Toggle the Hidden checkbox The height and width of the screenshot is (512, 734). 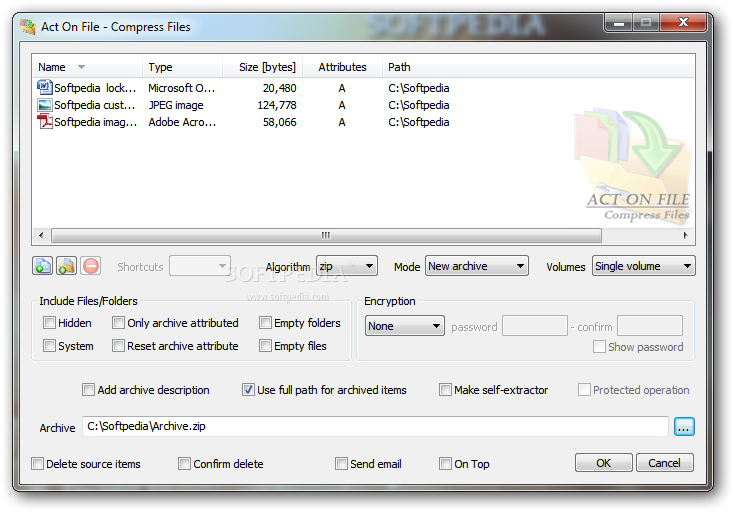pos(49,322)
